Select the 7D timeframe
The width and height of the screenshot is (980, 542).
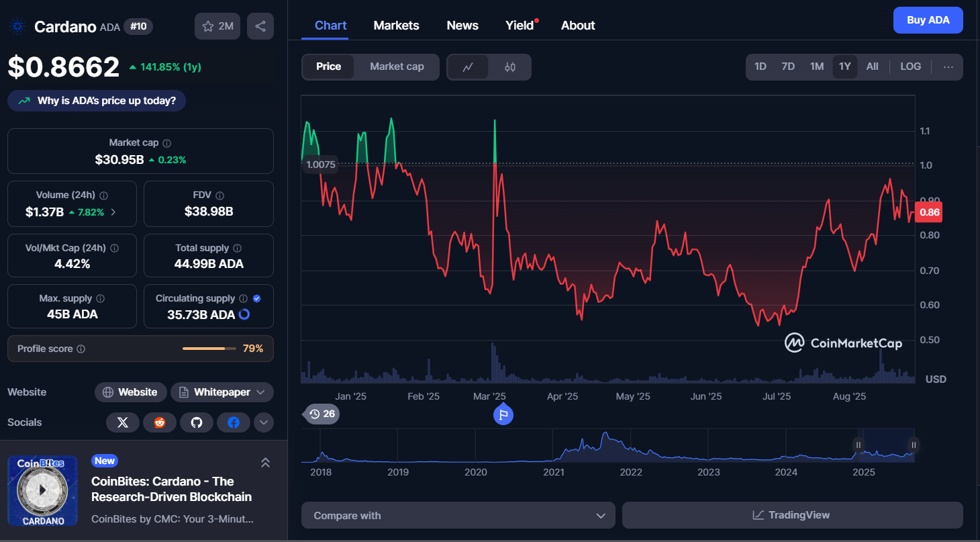click(788, 66)
